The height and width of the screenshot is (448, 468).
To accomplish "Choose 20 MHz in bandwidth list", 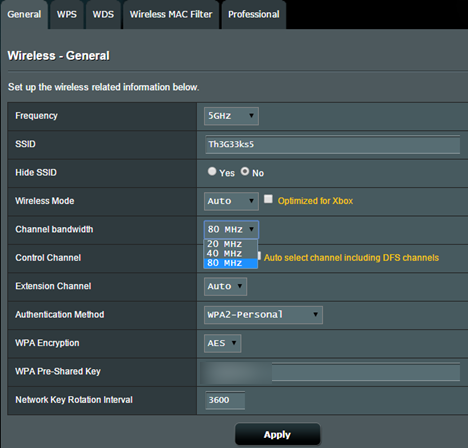I will pos(230,244).
